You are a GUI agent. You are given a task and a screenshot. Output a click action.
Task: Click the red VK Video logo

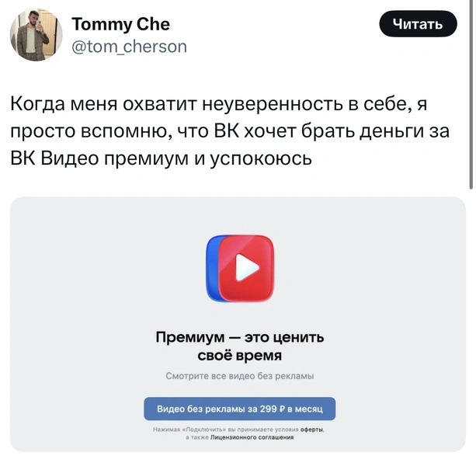pyautogui.click(x=246, y=268)
